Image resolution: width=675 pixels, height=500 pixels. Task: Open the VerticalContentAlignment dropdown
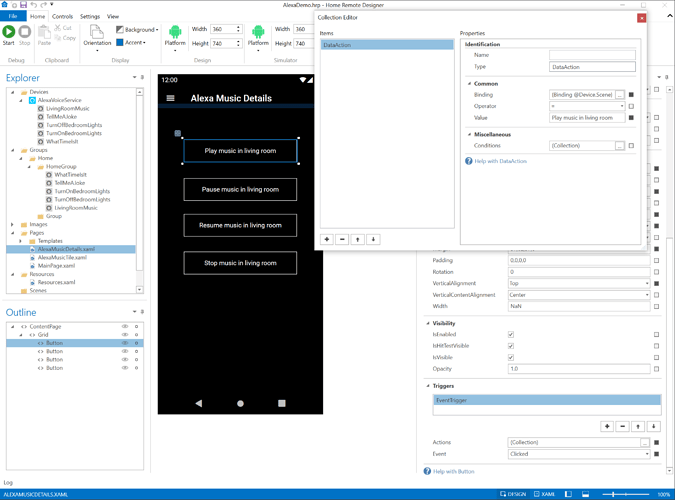[647, 295]
